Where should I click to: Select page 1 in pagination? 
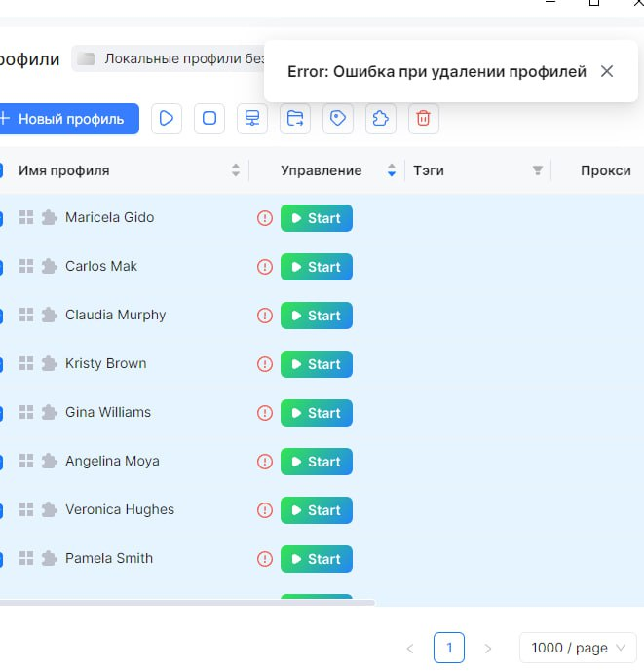449,648
